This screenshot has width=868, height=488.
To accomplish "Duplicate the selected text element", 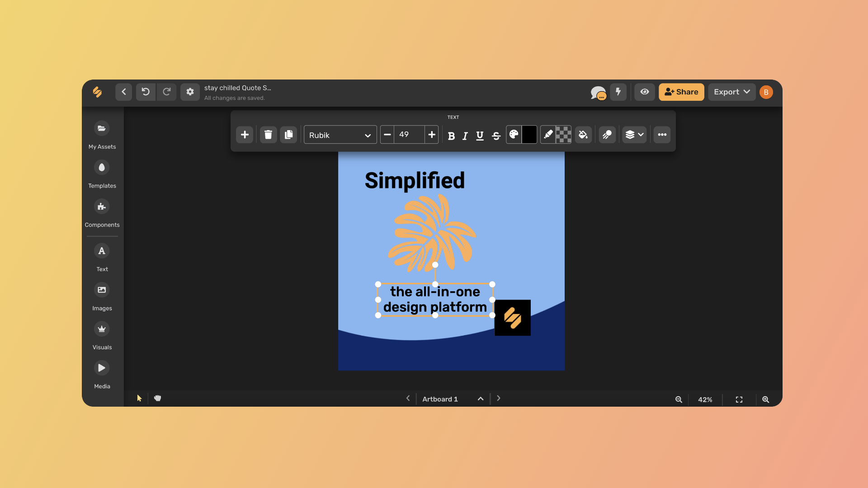I will tap(288, 135).
